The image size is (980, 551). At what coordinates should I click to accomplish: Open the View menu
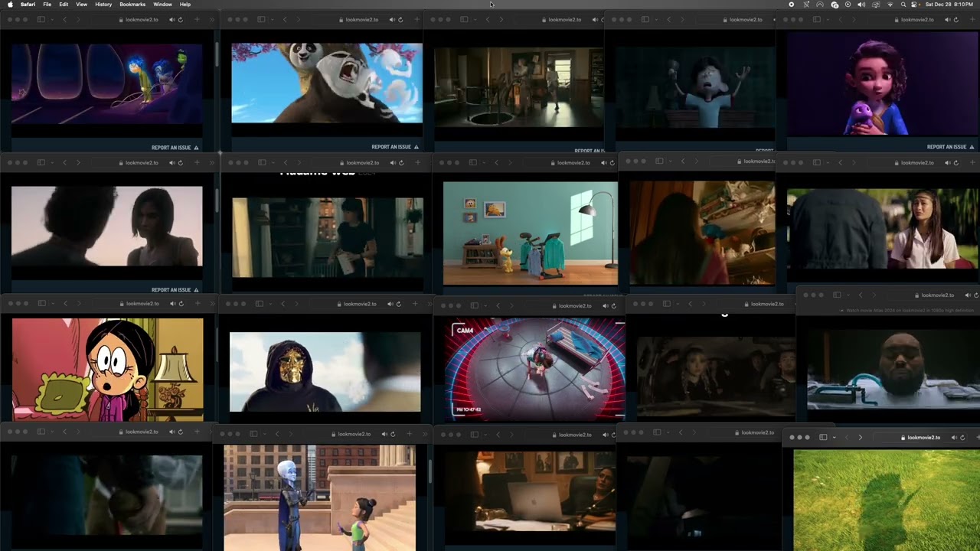81,5
